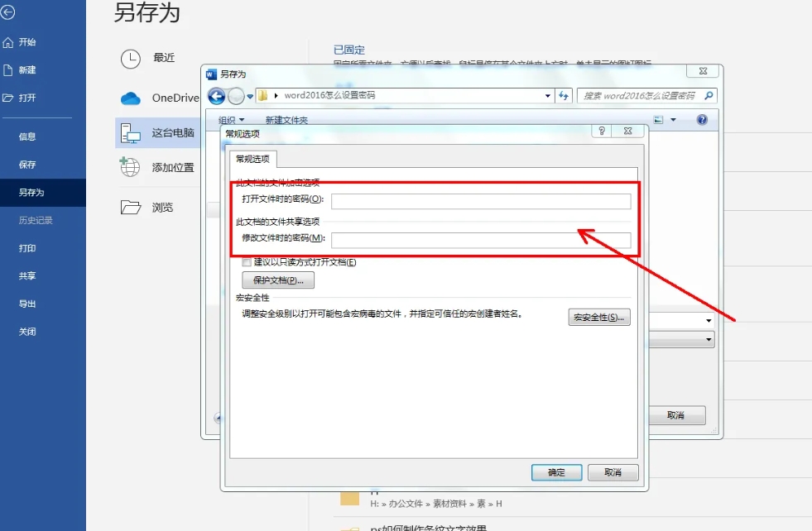This screenshot has height=531, width=812.
Task: Open the 组织 dropdown menu
Action: tap(231, 120)
